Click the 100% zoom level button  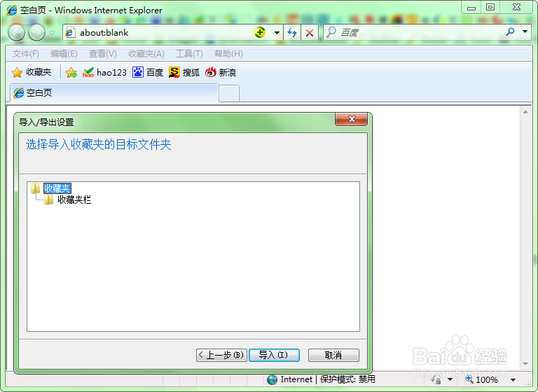click(x=481, y=379)
